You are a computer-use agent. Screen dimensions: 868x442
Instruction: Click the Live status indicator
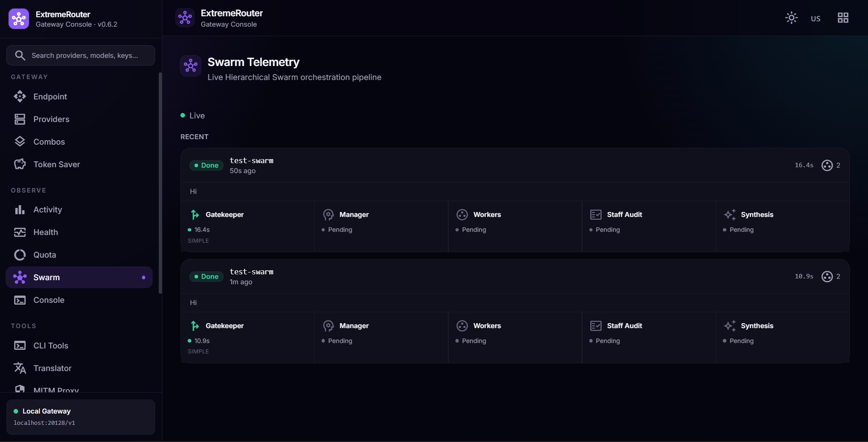click(x=193, y=115)
